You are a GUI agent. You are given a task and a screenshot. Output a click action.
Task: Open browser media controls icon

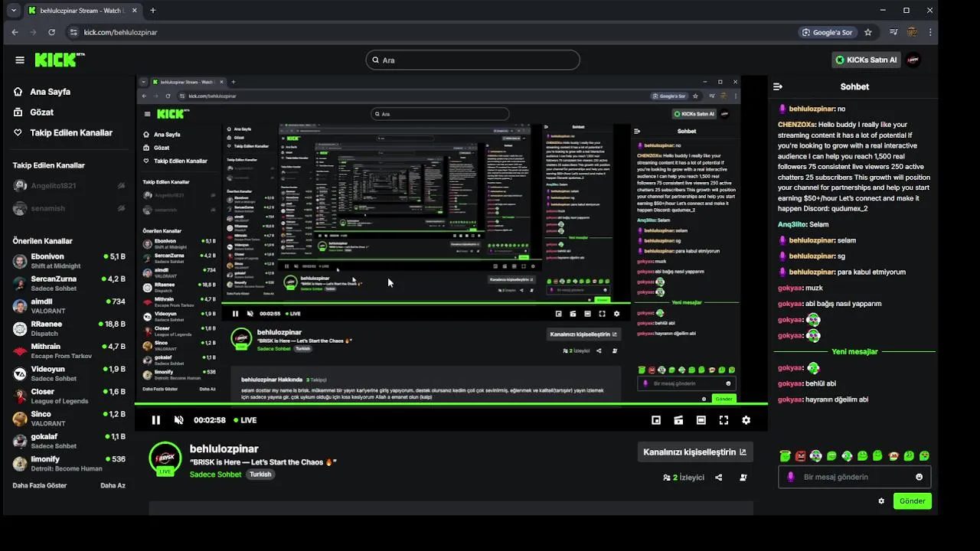point(893,32)
